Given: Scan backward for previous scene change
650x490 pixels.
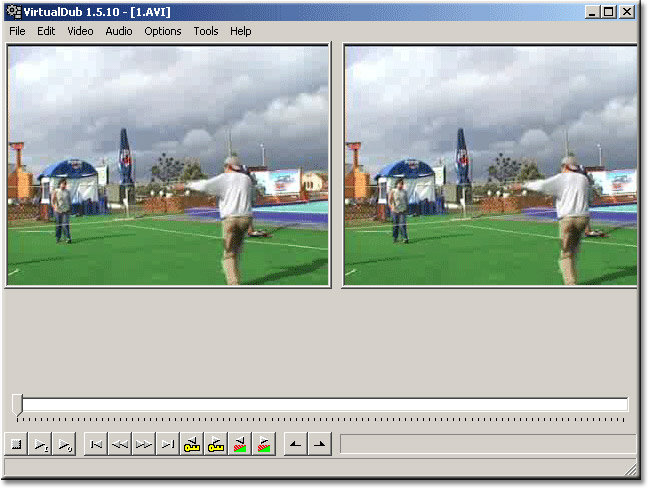Looking at the screenshot, I should point(240,444).
